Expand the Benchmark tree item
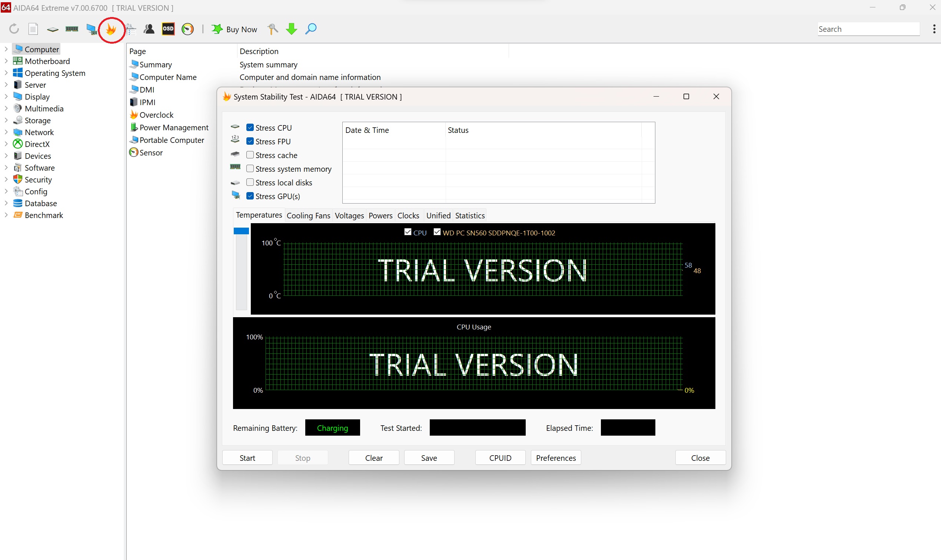941x560 pixels. (x=5, y=215)
